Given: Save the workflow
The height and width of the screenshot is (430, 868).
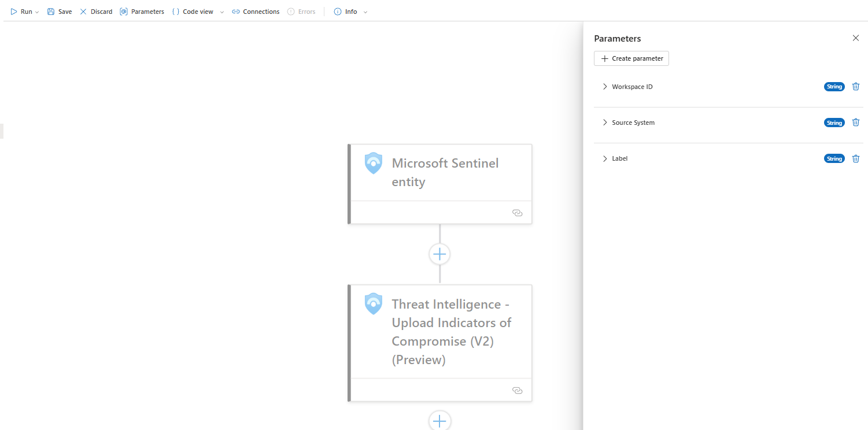Looking at the screenshot, I should pos(60,12).
